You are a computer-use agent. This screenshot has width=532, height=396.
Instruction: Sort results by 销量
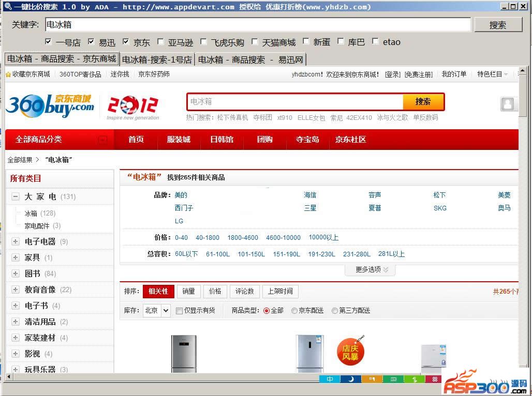[x=189, y=291]
